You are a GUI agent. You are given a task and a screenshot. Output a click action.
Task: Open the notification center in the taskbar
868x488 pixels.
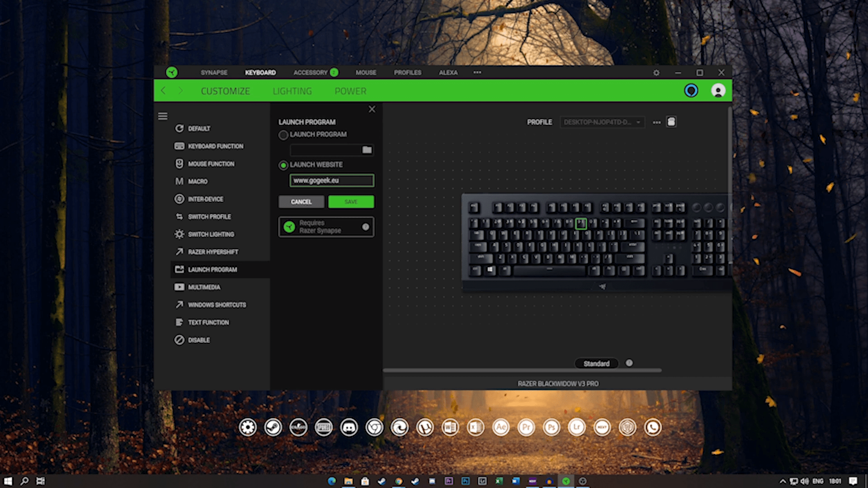pos(853,481)
